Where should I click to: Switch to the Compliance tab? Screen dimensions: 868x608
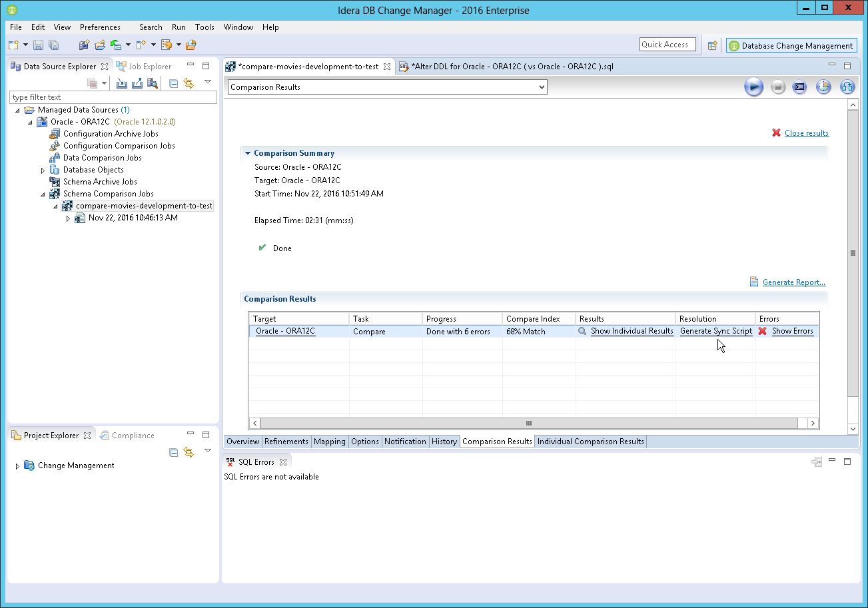coord(127,436)
